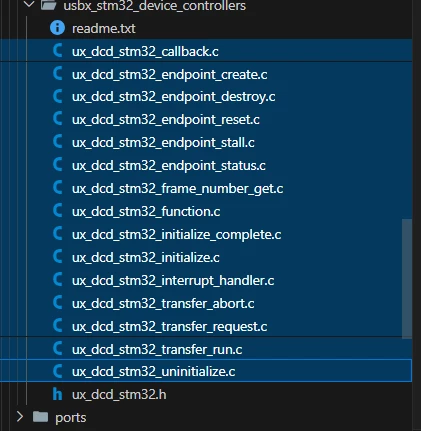The width and height of the screenshot is (421, 431).
Task: Open ux_dcd_stm32_transfer_run.c file
Action: (206, 349)
